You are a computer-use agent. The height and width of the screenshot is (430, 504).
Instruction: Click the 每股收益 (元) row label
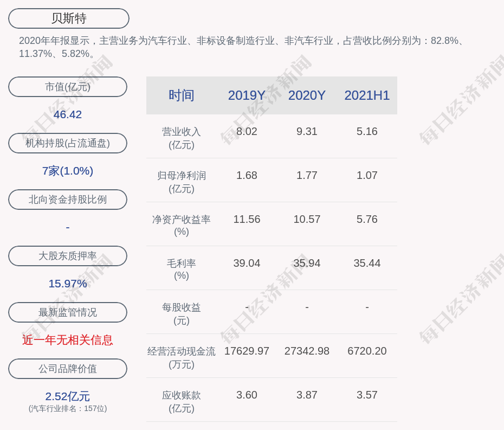182,314
